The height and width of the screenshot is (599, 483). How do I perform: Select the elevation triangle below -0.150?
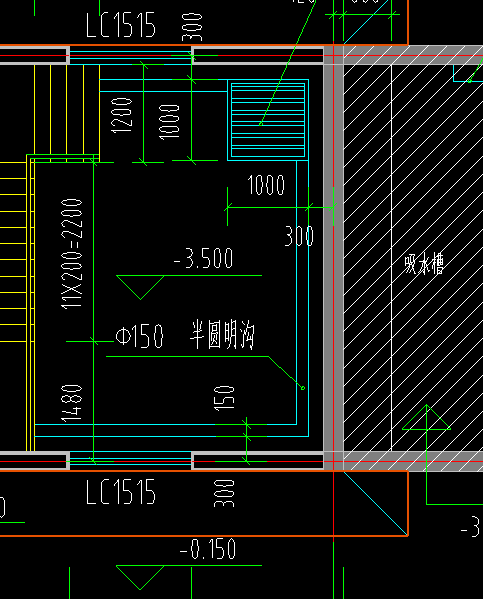pos(140,577)
